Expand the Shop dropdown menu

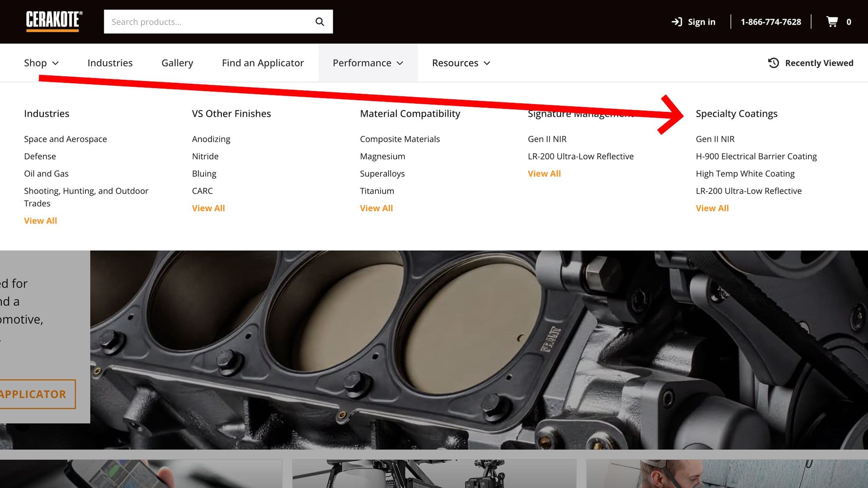[41, 63]
